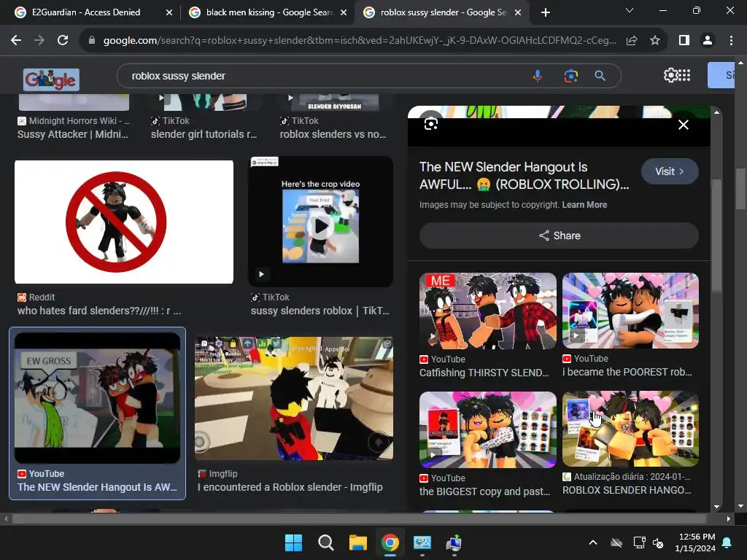Click the Share button
Image resolution: width=747 pixels, height=560 pixels.
[x=559, y=236]
